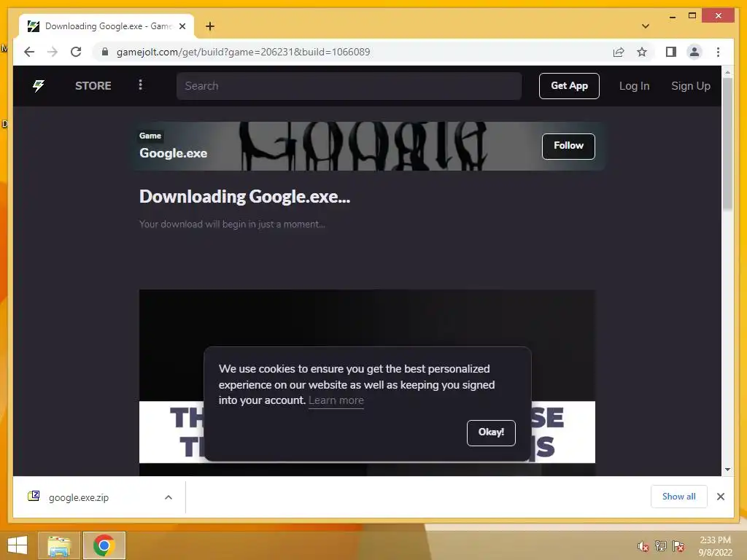
Task: Close the downloads bar
Action: coord(720,497)
